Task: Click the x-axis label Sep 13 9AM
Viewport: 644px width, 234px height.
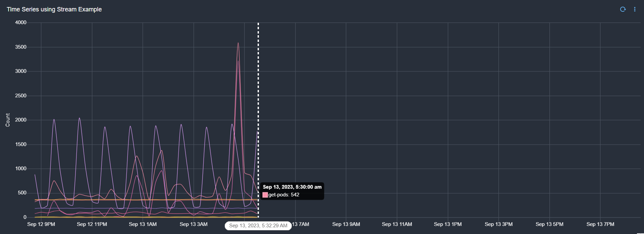Action: [x=346, y=224]
